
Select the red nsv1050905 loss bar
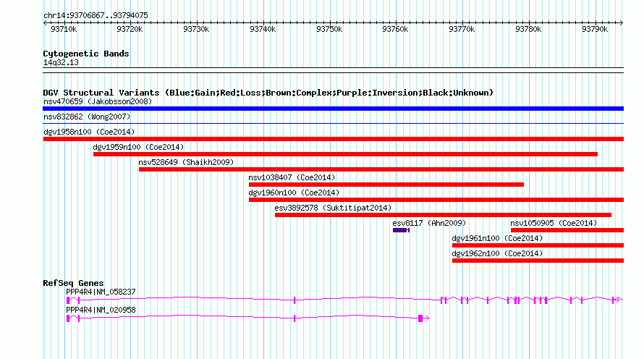567,230
